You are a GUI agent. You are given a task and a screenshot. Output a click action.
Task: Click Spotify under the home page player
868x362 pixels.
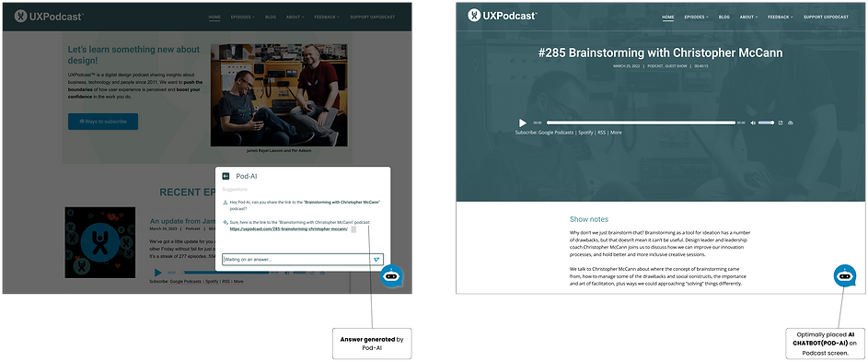(x=212, y=282)
